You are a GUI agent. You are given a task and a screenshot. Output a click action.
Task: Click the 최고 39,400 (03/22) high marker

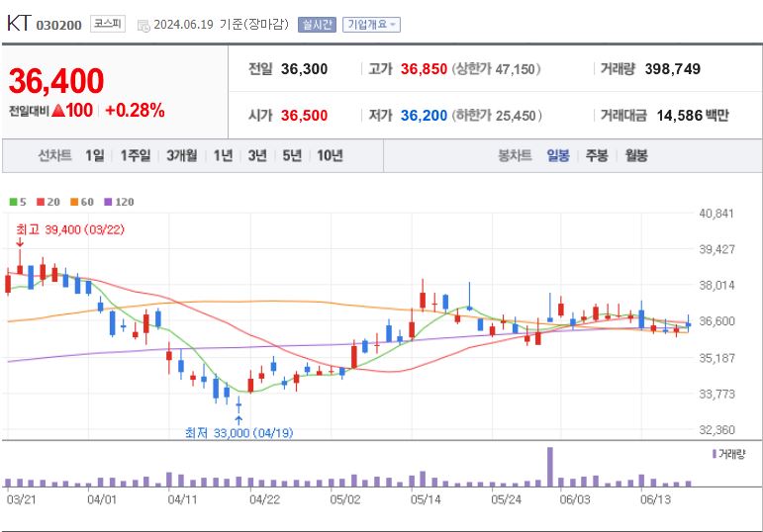pyautogui.click(x=70, y=229)
